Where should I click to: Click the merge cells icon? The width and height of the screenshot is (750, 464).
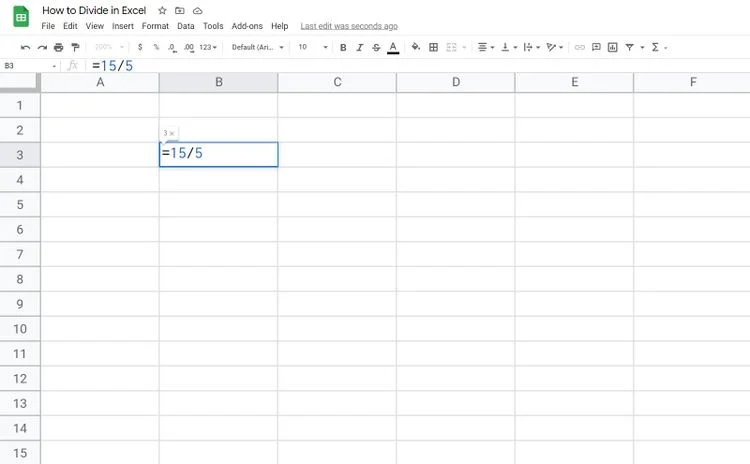(x=451, y=47)
